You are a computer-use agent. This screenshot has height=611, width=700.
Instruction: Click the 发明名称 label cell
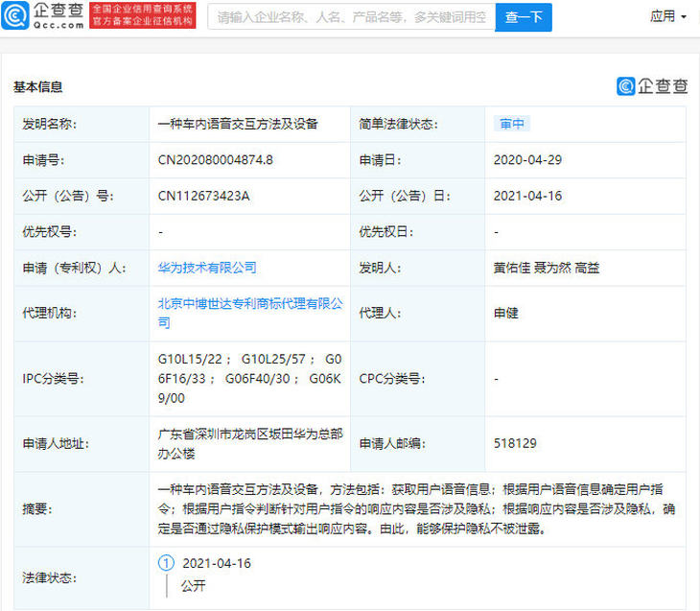point(82,124)
